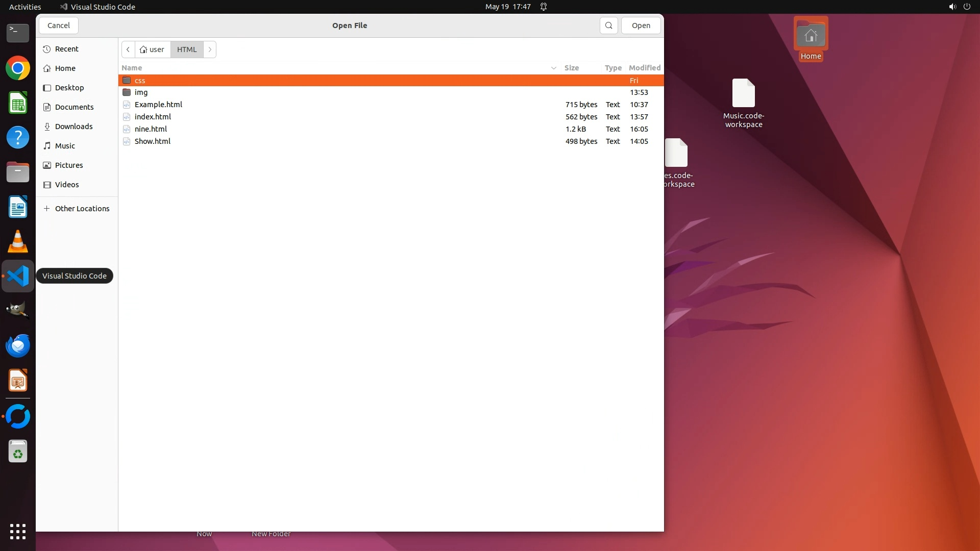Image resolution: width=980 pixels, height=551 pixels.
Task: Open Pictures in the sidebar
Action: [x=69, y=165]
